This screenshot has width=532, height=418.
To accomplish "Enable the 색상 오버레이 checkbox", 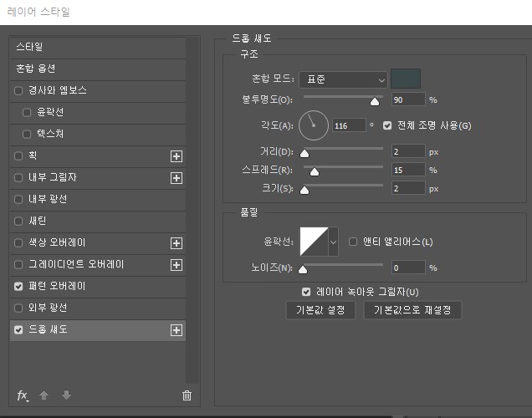I will [x=18, y=242].
